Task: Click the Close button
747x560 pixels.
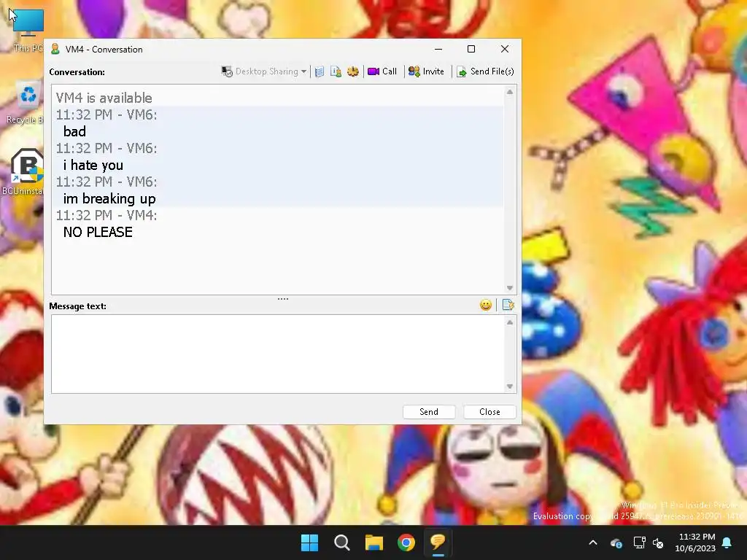Action: pos(489,412)
